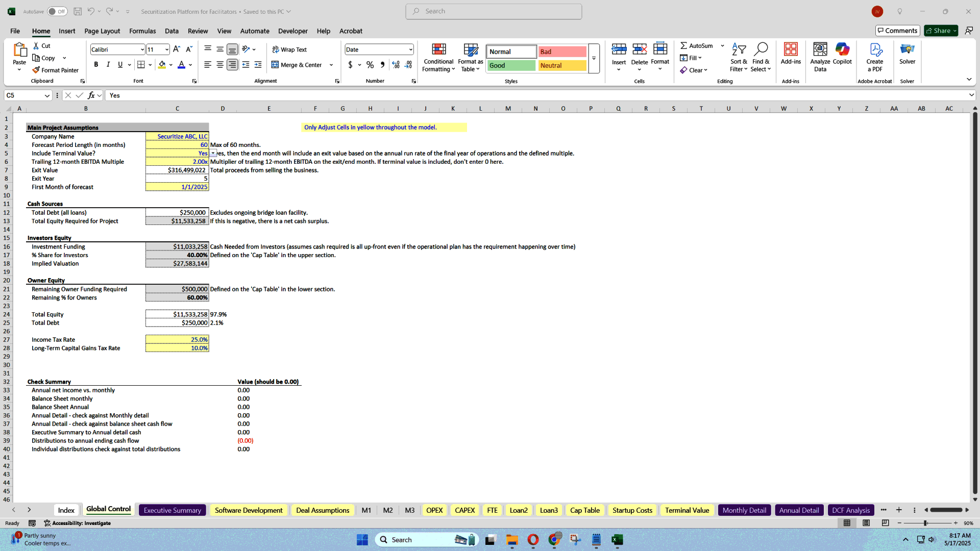Toggle Underline formatting

120,65
